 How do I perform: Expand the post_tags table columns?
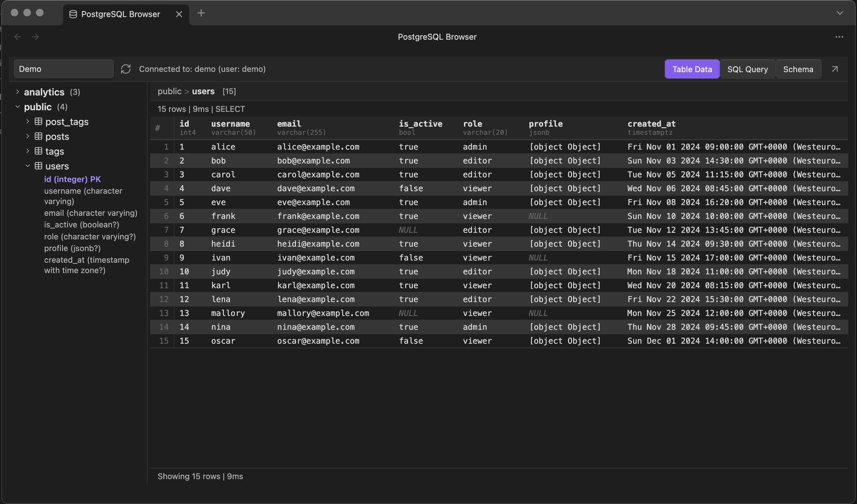point(28,121)
